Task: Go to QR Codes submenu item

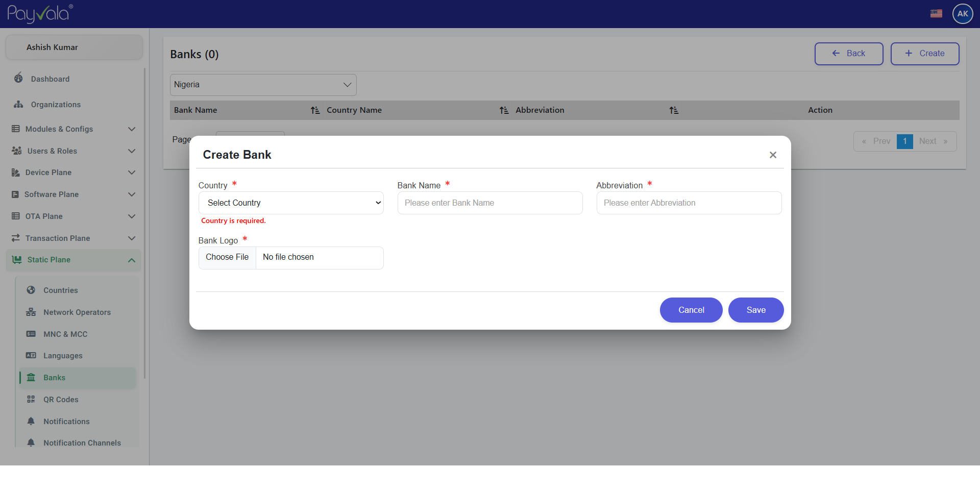Action: (x=61, y=400)
